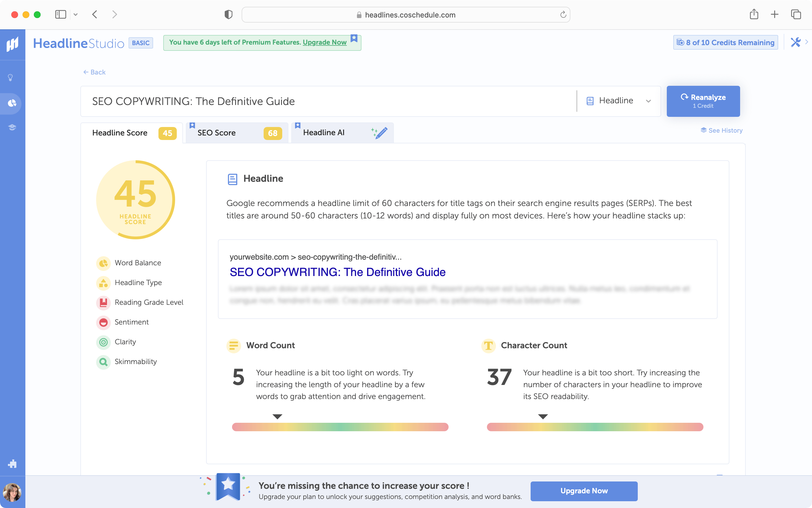Viewport: 812px width, 508px height.
Task: Click the Safari privacy shield icon
Action: click(228, 14)
